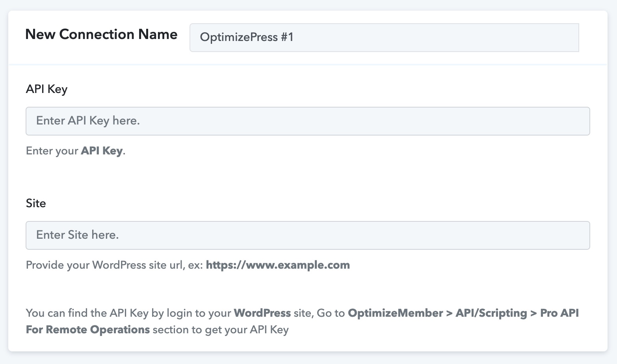The image size is (617, 364).
Task: Click the WordPress site url example hint
Action: tap(188, 265)
